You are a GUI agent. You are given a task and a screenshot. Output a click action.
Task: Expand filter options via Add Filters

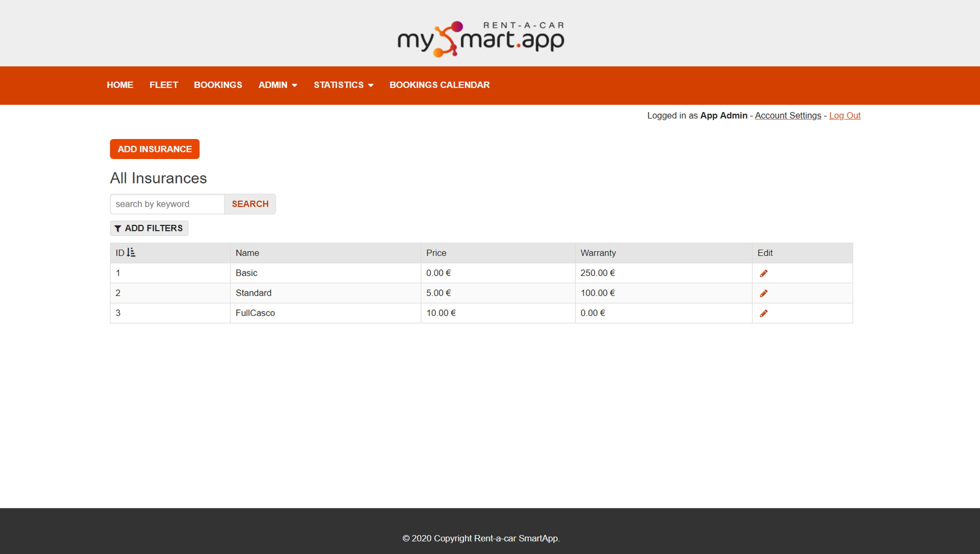point(149,228)
